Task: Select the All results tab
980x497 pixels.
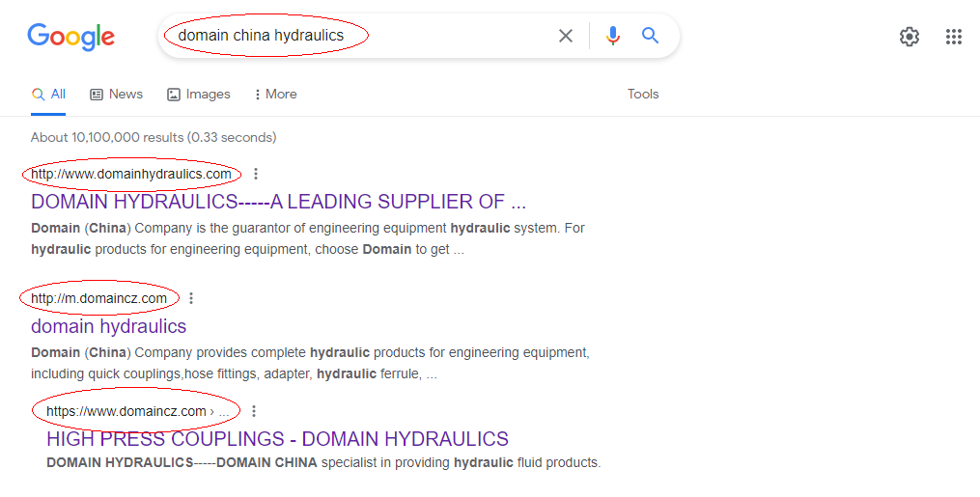Action: point(48,95)
